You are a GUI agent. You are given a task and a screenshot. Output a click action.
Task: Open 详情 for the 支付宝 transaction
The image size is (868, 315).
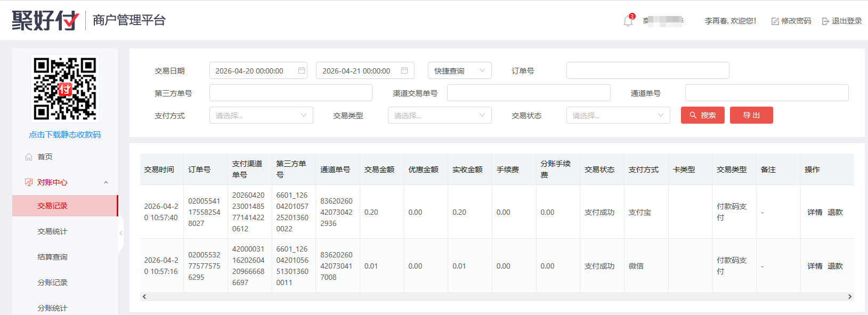click(x=815, y=212)
